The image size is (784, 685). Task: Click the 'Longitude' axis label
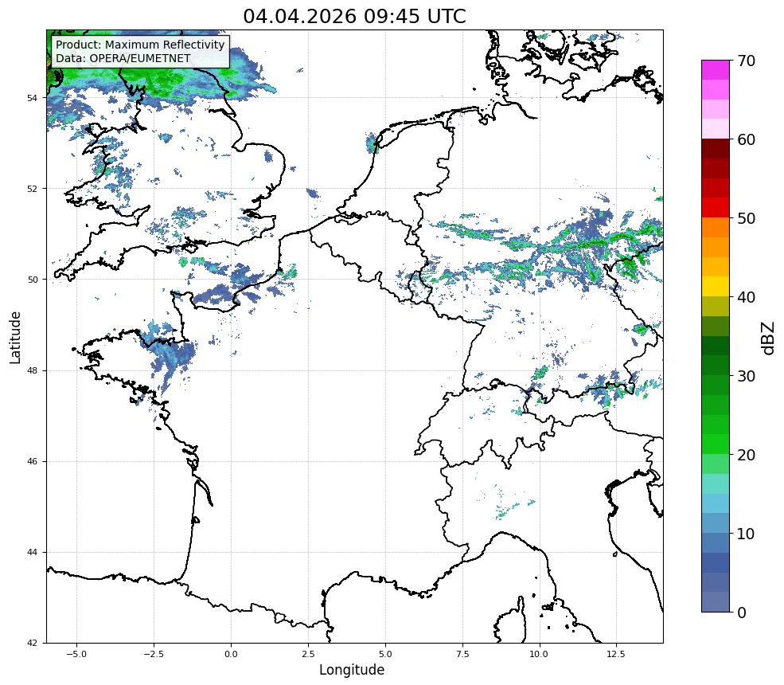point(352,670)
